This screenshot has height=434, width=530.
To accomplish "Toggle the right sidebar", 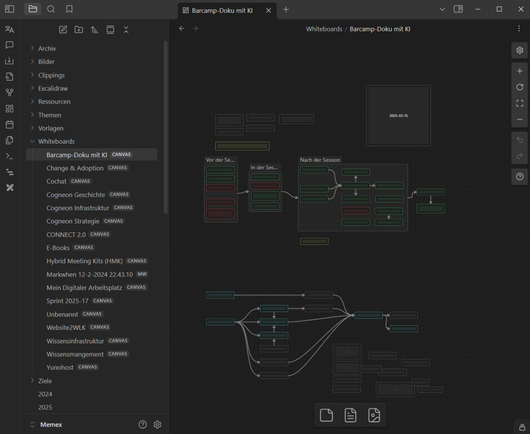I will (458, 9).
